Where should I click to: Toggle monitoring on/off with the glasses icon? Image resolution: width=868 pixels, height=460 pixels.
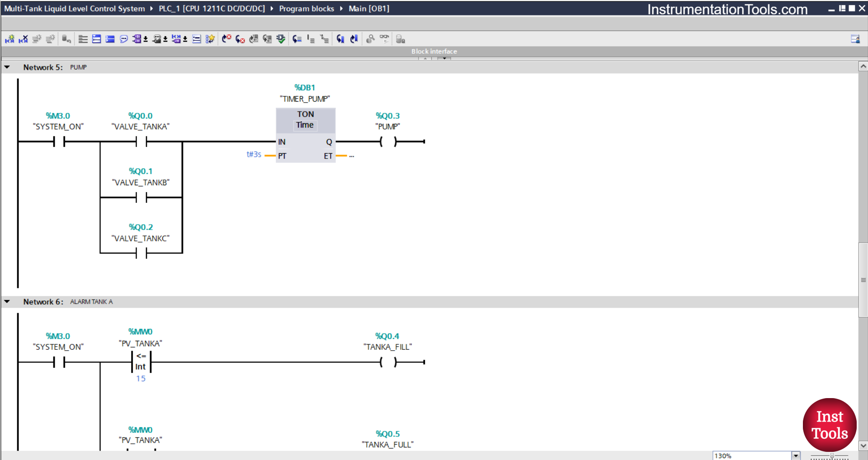coord(384,39)
